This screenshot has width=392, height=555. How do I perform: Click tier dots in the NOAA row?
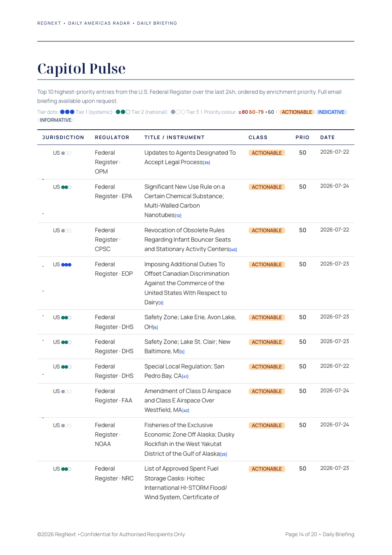(66, 426)
